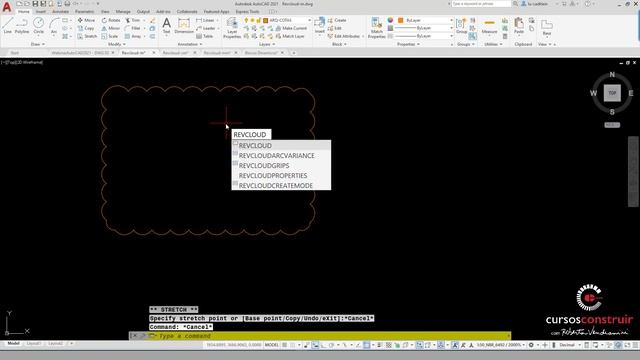This screenshot has height=360, width=640.
Task: Select the Line tool
Action: tap(7, 25)
